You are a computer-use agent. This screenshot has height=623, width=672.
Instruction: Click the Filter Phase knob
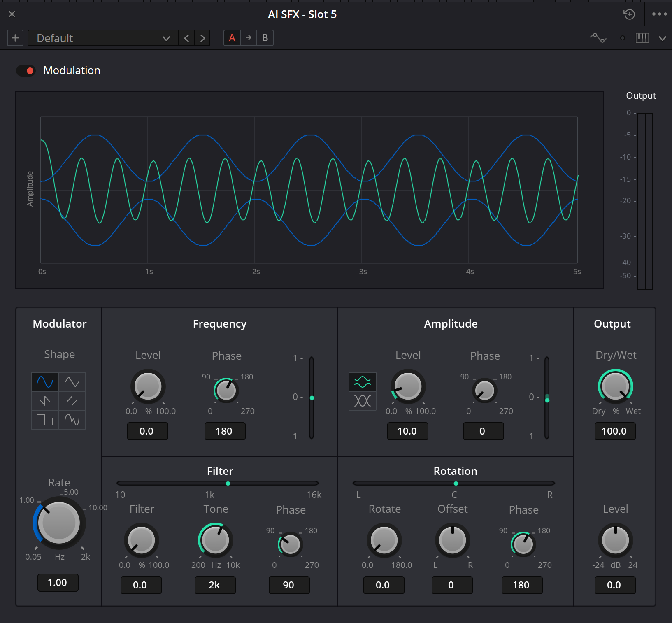[291, 544]
